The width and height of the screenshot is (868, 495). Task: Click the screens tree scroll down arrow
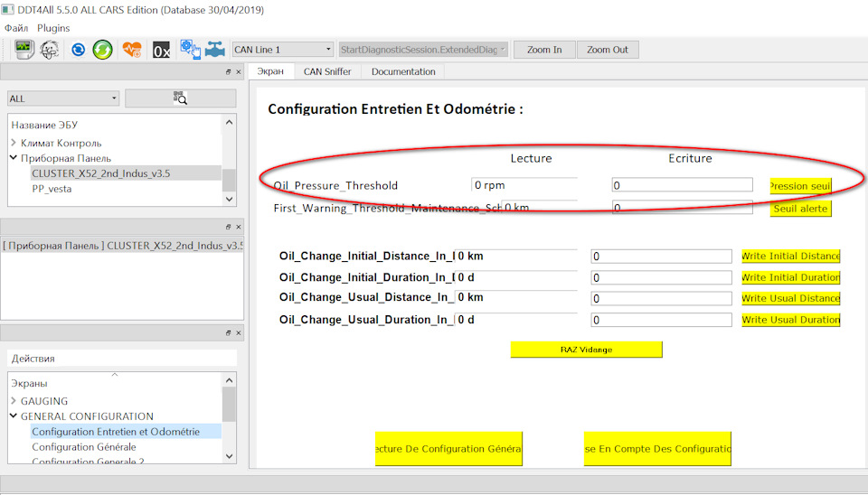click(x=229, y=457)
